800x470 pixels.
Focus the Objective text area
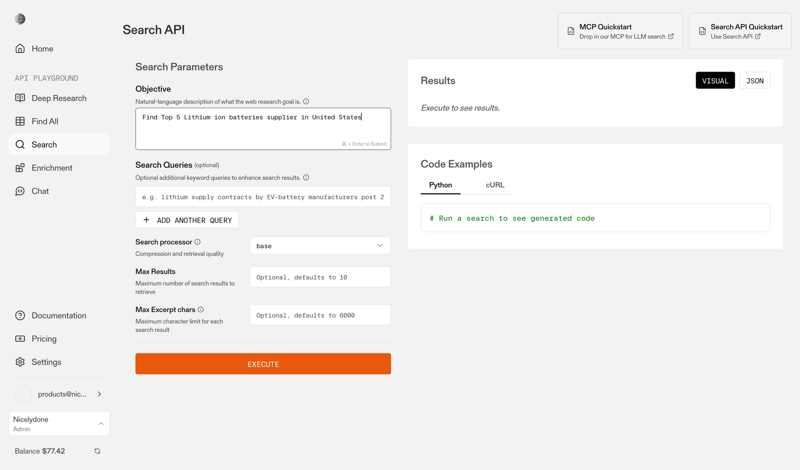(263, 129)
